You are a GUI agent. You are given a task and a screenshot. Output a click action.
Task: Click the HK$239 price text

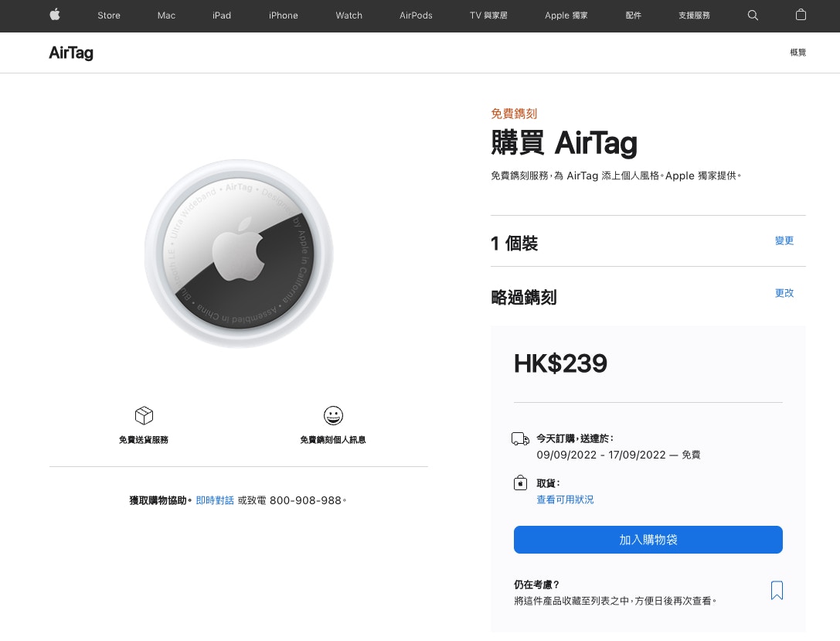(x=560, y=363)
